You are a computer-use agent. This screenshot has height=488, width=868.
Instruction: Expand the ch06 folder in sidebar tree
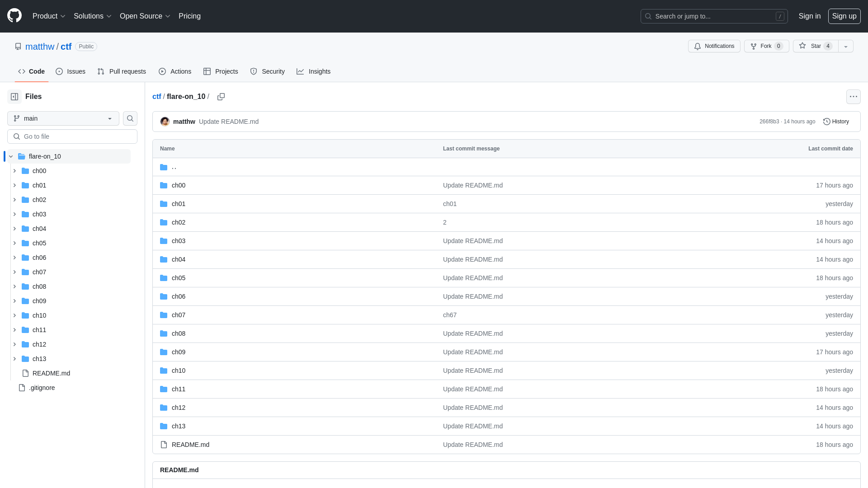pyautogui.click(x=14, y=258)
